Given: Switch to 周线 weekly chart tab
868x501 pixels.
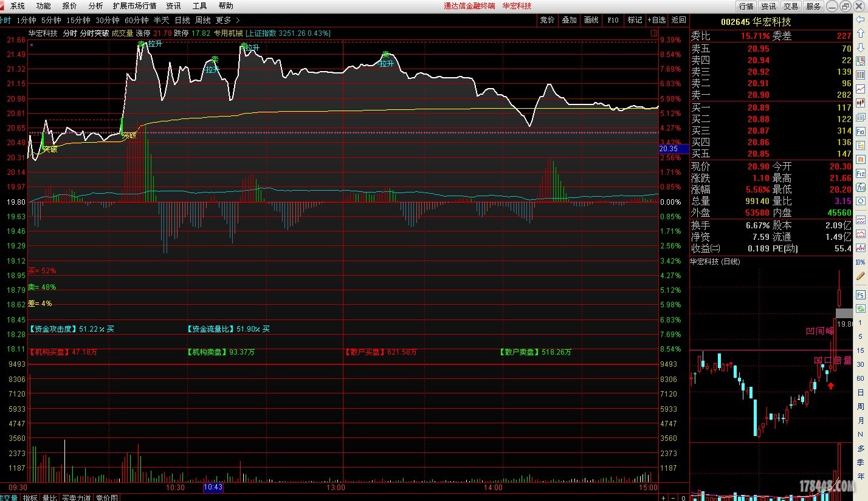Looking at the screenshot, I should tap(202, 20).
